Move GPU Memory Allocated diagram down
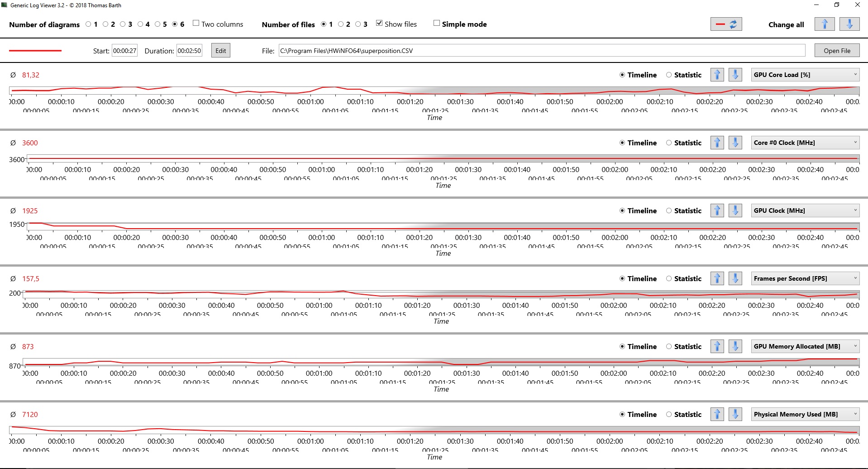 click(735, 346)
